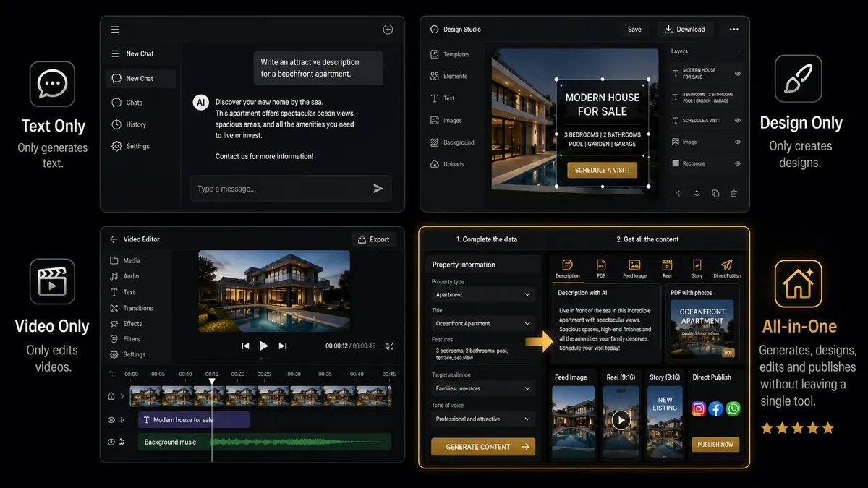The image size is (868, 488).
Task: Hide the Image layer
Action: click(x=738, y=142)
